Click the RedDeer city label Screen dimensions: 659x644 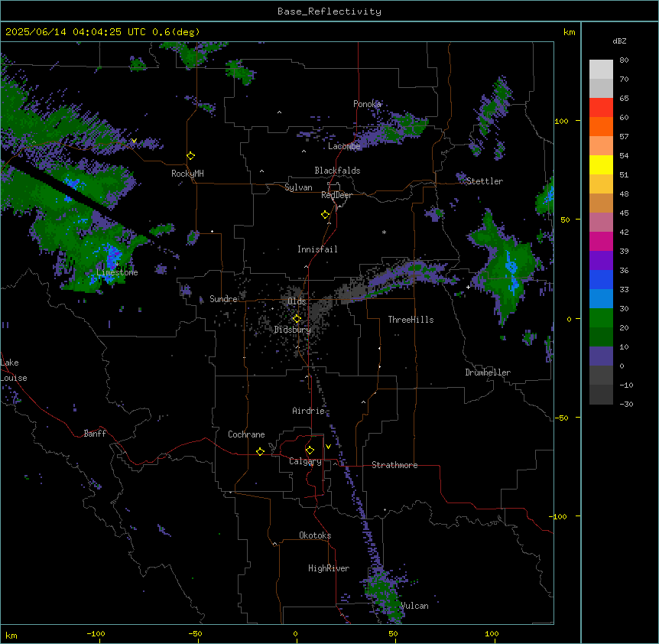[x=336, y=195]
